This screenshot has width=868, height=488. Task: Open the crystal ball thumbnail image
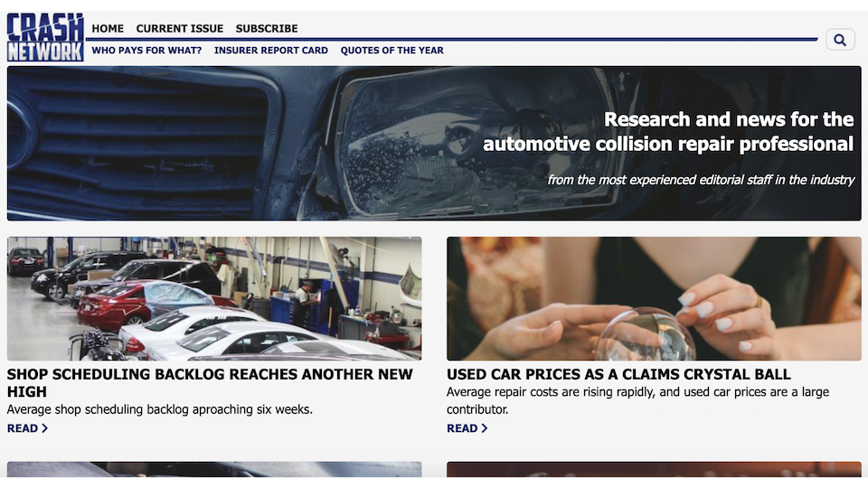(654, 299)
